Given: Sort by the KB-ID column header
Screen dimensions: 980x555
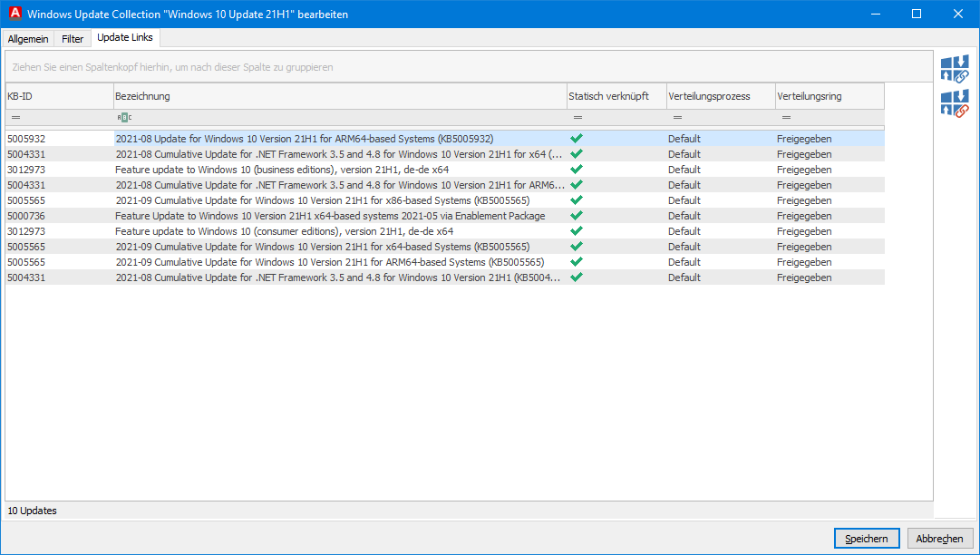Looking at the screenshot, I should point(59,96).
